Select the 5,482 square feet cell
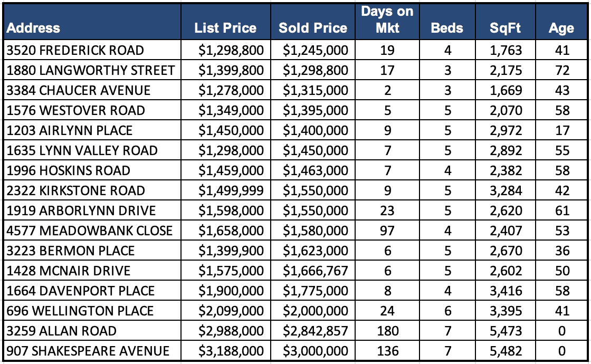The height and width of the screenshot is (364, 591). click(x=505, y=351)
